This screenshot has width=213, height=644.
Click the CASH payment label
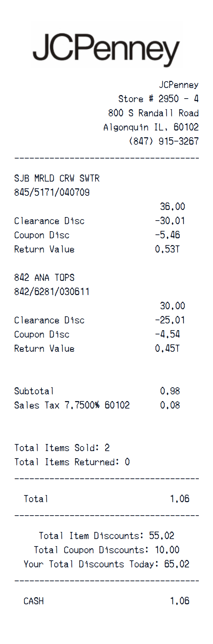(x=34, y=601)
